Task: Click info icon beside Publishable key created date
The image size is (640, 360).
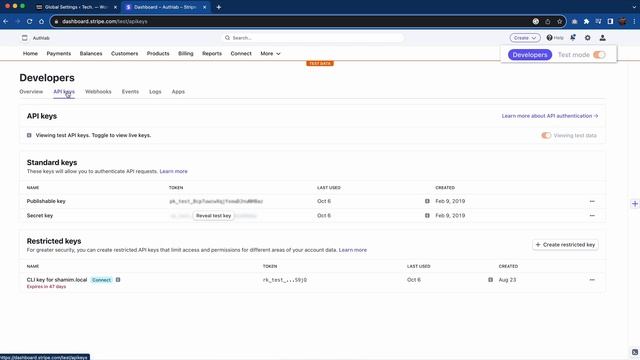Action: click(x=427, y=201)
